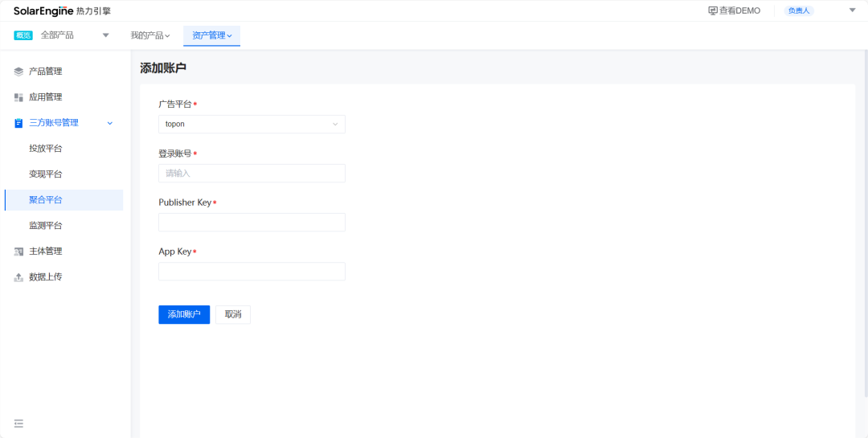868x438 pixels.
Task: Collapse the 三方账号管理 chevron
Action: point(109,123)
